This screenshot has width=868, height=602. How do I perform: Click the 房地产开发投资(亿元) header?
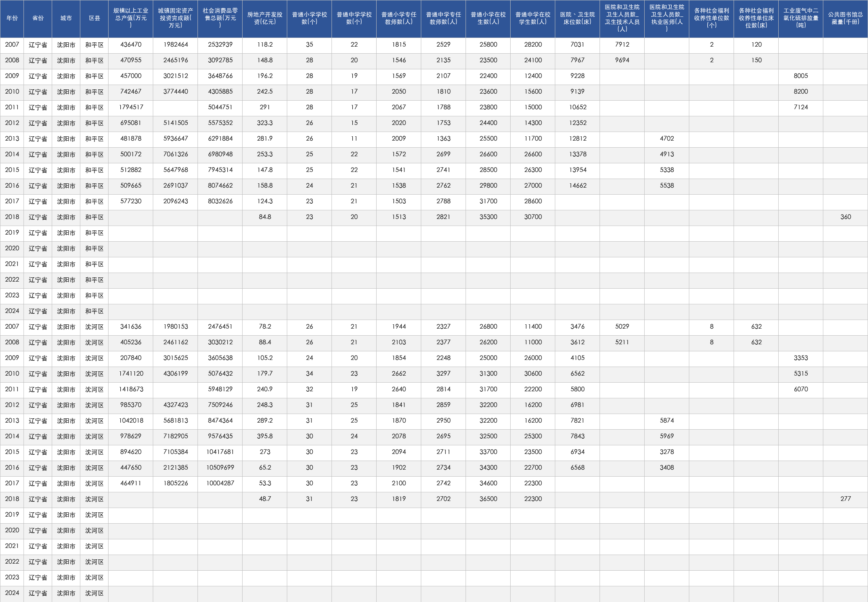(x=265, y=18)
